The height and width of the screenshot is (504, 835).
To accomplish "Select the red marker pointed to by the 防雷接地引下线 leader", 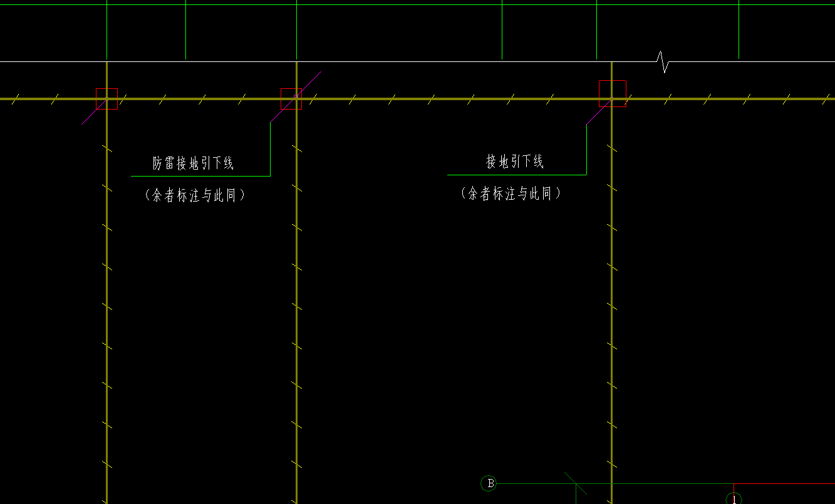I will click(x=291, y=99).
